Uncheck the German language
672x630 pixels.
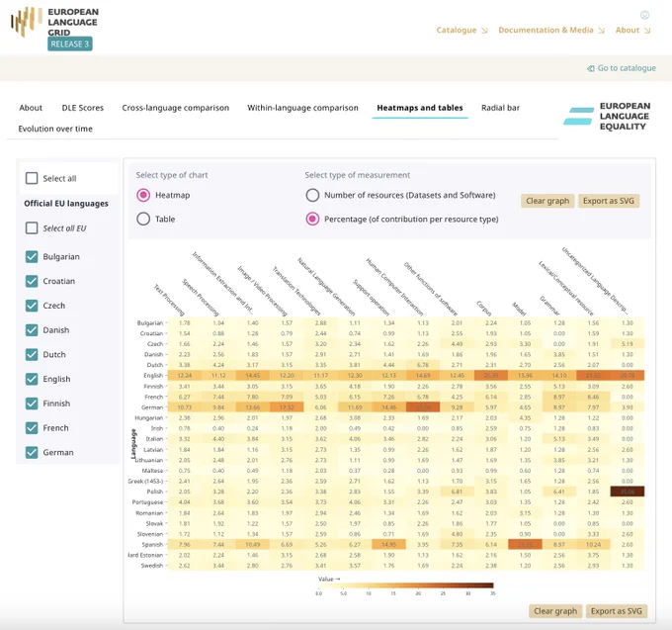(x=32, y=452)
